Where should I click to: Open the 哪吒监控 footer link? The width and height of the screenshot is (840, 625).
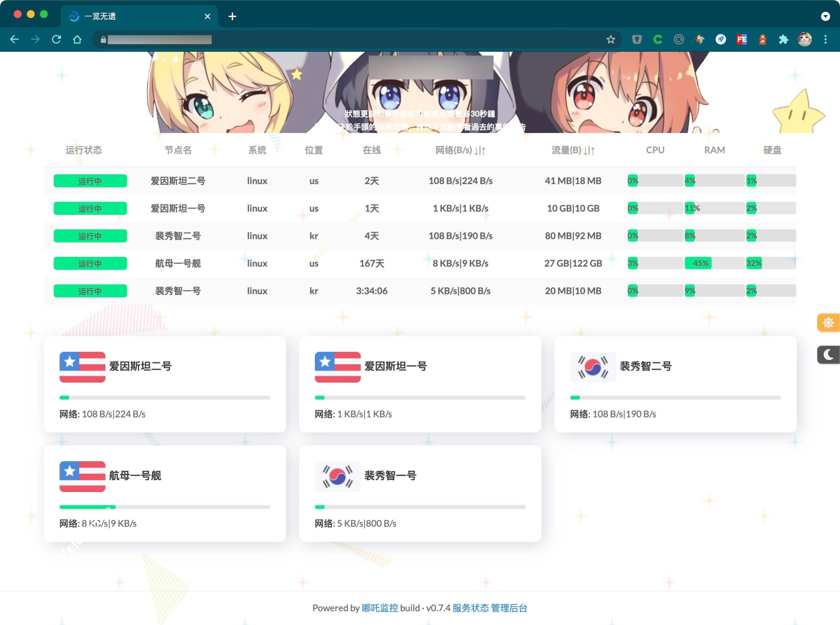380,608
